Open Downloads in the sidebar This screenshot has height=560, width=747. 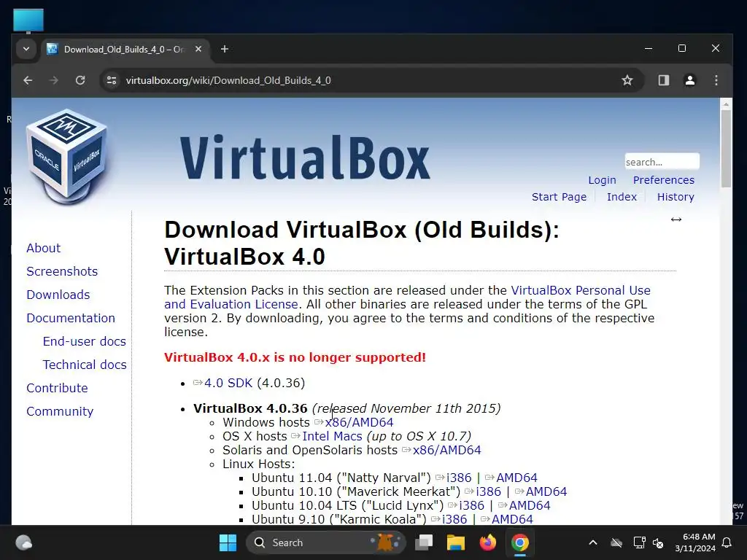tap(58, 295)
